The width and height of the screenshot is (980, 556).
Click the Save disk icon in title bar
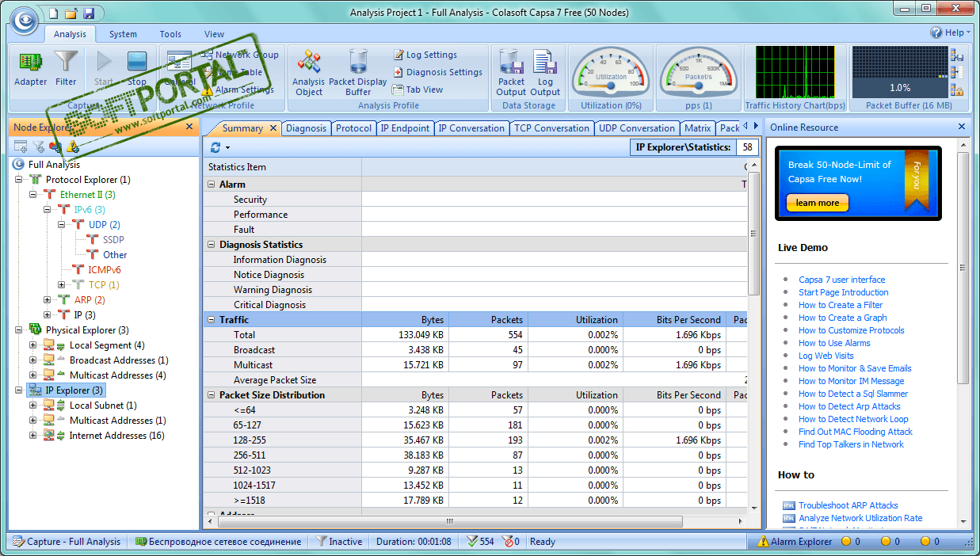(x=89, y=13)
